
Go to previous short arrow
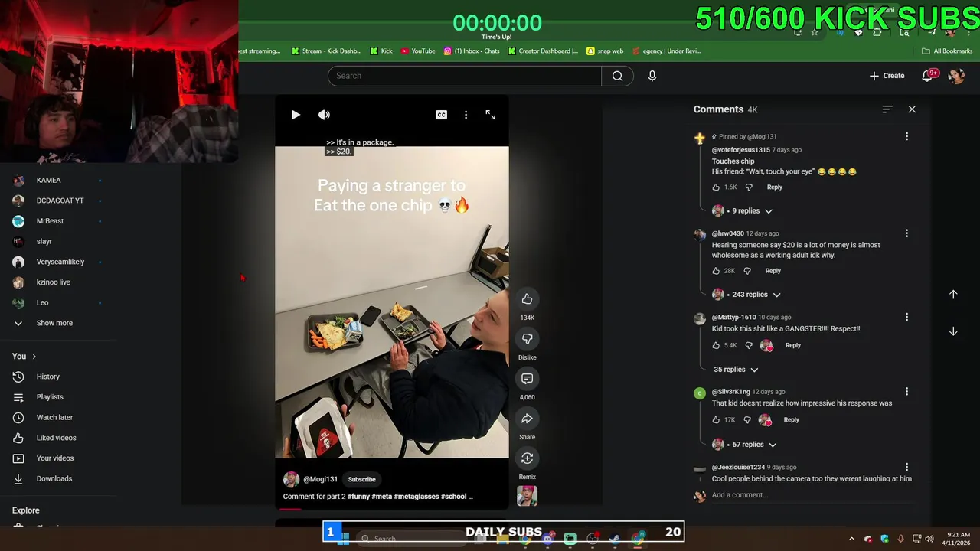click(x=953, y=295)
